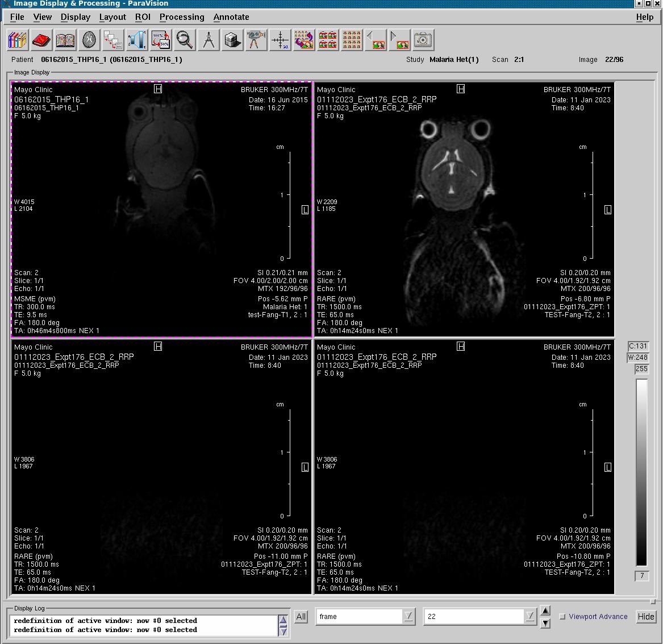Open the ROI menu

point(143,17)
